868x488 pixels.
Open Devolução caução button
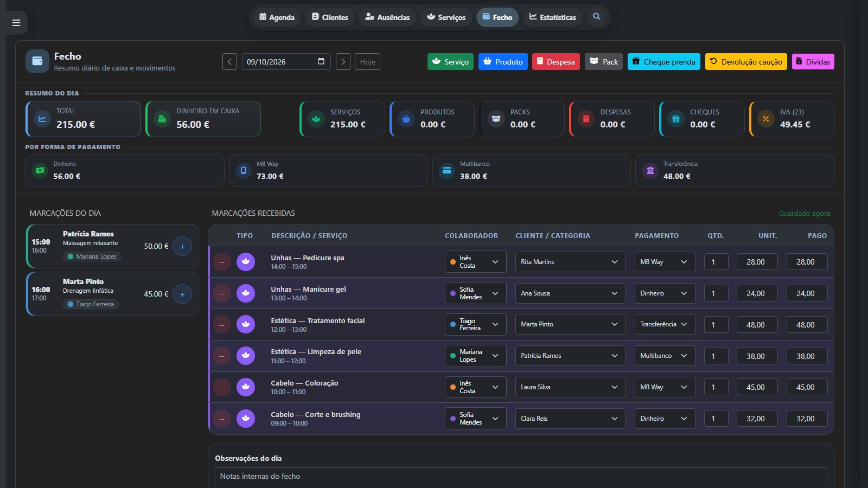click(746, 62)
